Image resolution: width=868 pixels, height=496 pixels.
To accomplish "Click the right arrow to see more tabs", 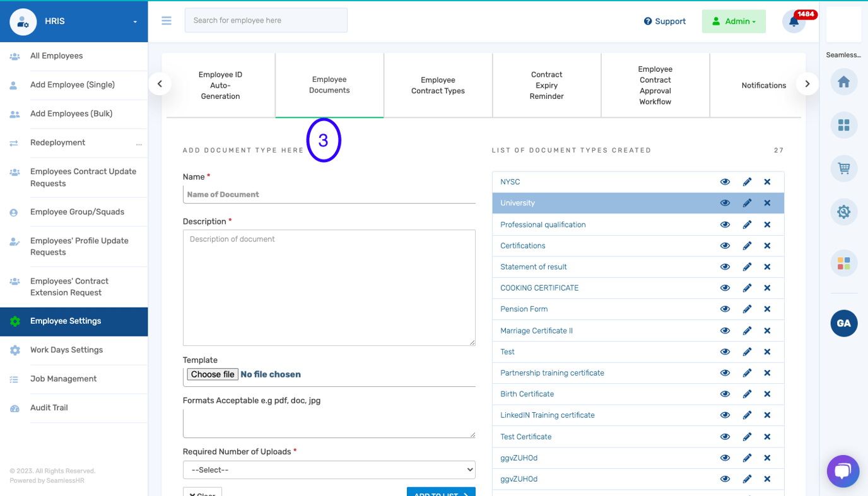I will tap(807, 83).
